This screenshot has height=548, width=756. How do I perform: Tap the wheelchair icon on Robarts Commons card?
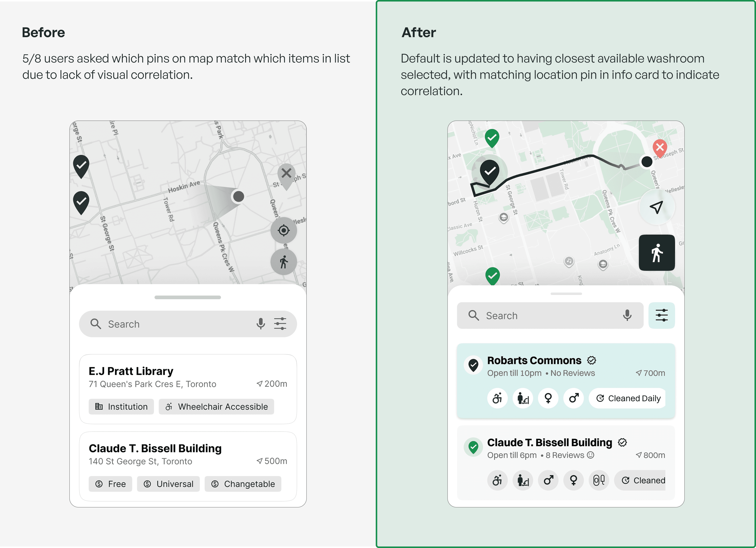point(497,398)
